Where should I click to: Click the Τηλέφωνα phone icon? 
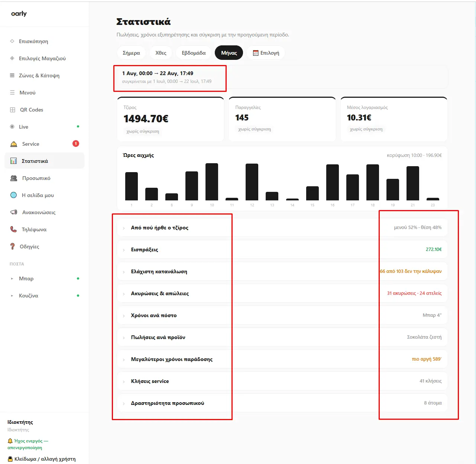[x=13, y=229]
